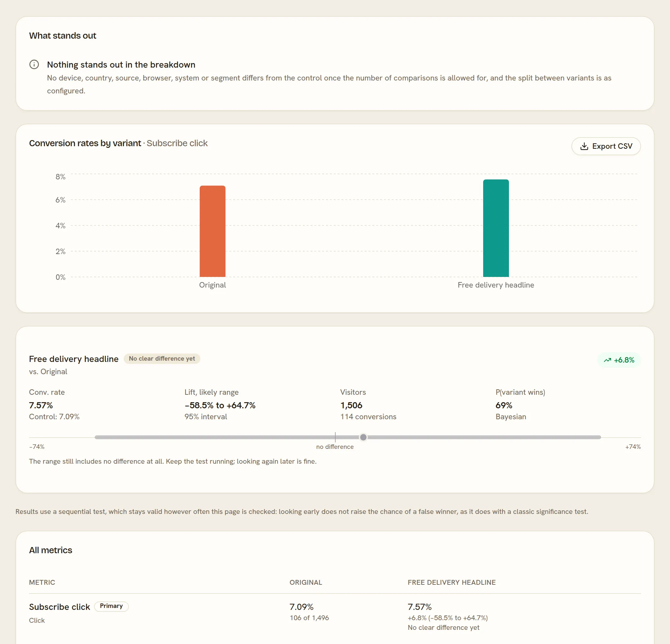Click the 106 of 1,496 cell text
This screenshot has width=670, height=644.
[309, 618]
